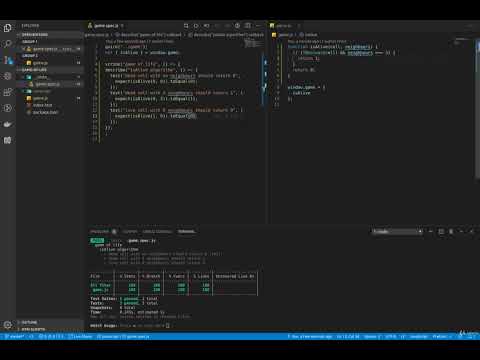Collapse Group 1 in Open Editors
The width and height of the screenshot is (480, 360).
50,42
